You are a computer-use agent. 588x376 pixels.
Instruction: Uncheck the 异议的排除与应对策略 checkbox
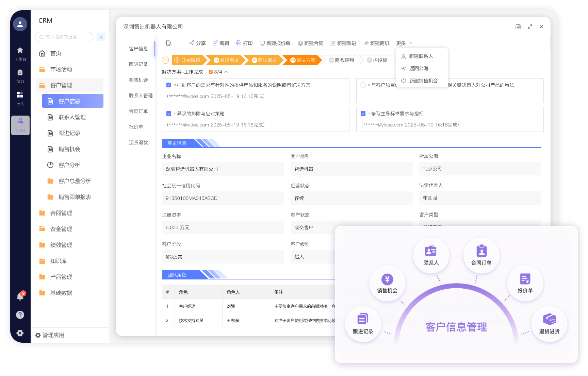[169, 113]
